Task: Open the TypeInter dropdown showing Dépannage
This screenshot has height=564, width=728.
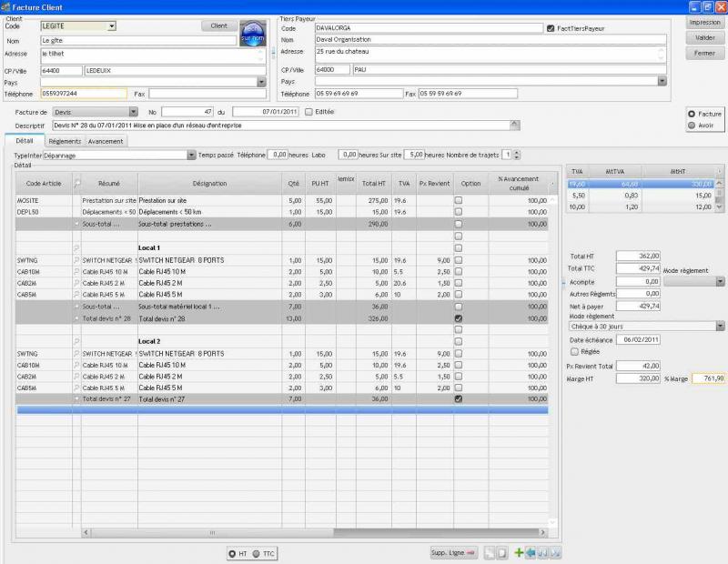Action: [x=191, y=155]
